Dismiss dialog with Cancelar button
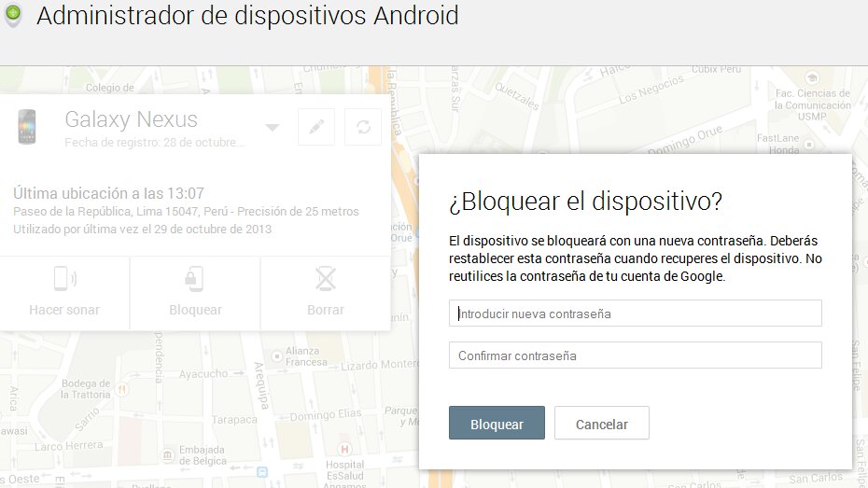 602,424
